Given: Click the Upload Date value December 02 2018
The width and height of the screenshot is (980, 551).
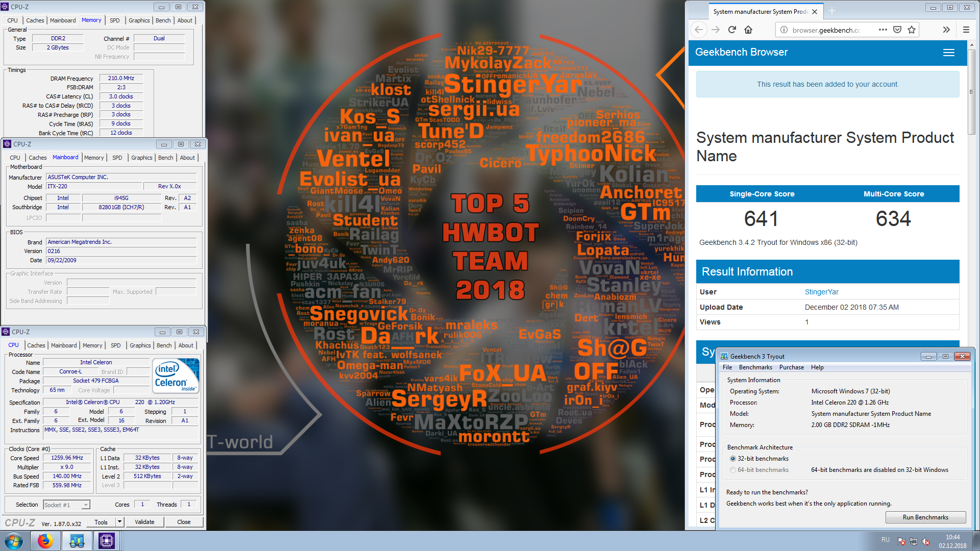Looking at the screenshot, I should (x=851, y=307).
